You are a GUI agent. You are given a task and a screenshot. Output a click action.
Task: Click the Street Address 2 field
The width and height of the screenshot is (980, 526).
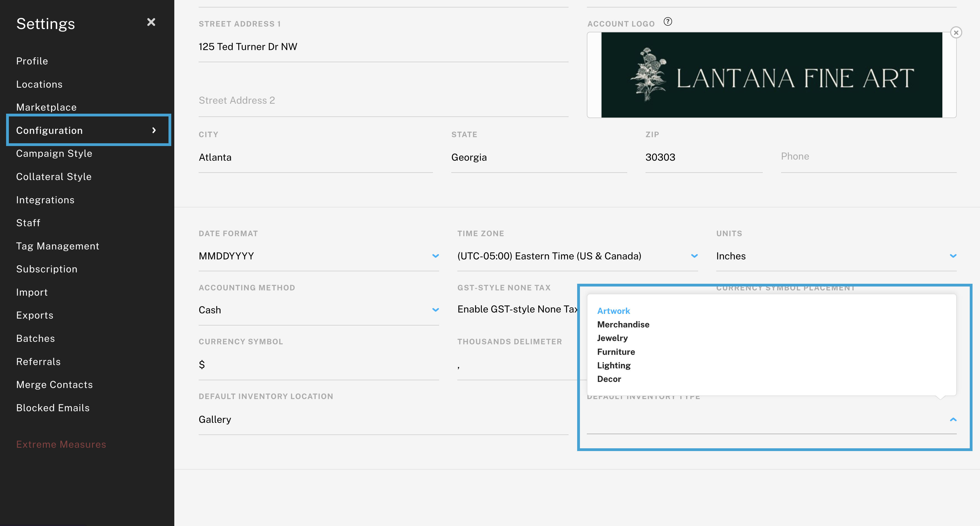(x=383, y=101)
